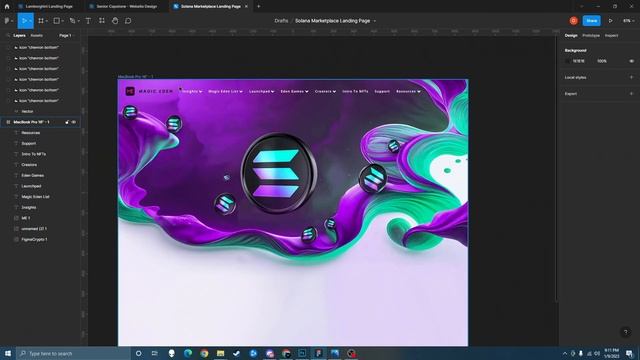Select the Intro To NFTs text layer

[33, 154]
